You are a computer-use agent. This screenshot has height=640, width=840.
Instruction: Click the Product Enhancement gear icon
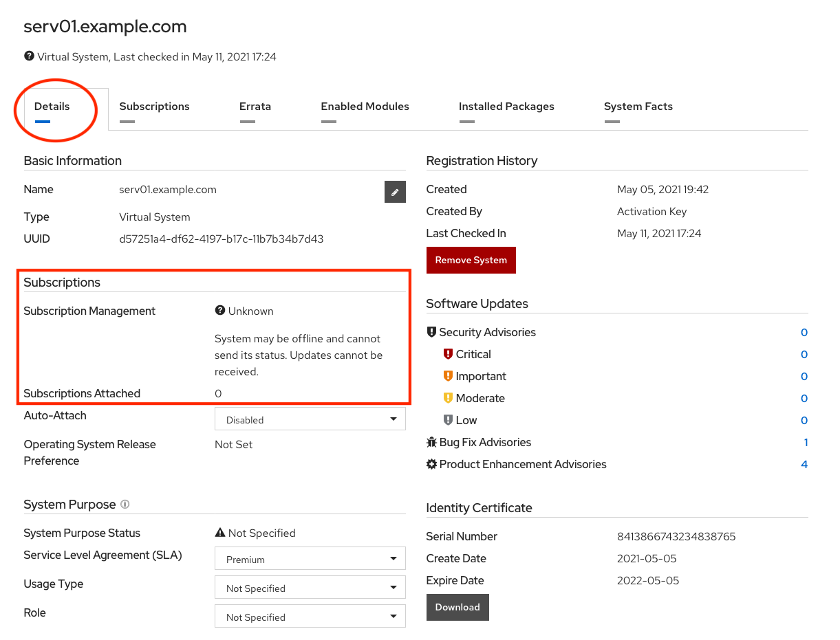coord(431,464)
